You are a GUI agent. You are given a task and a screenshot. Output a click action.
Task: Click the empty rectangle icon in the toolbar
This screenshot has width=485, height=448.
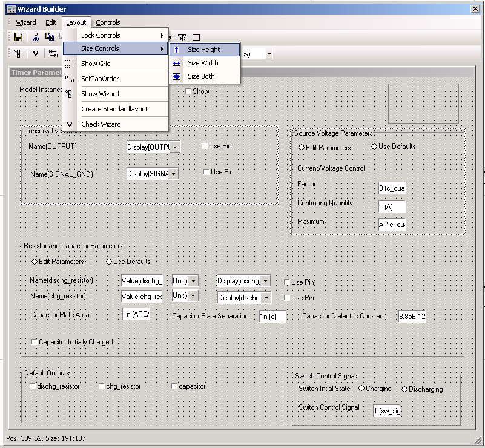click(196, 38)
